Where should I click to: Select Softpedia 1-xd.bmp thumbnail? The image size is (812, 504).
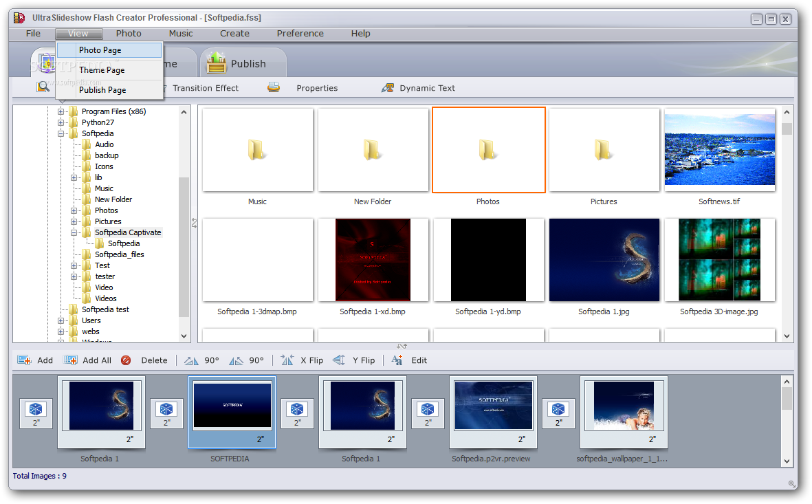point(373,260)
